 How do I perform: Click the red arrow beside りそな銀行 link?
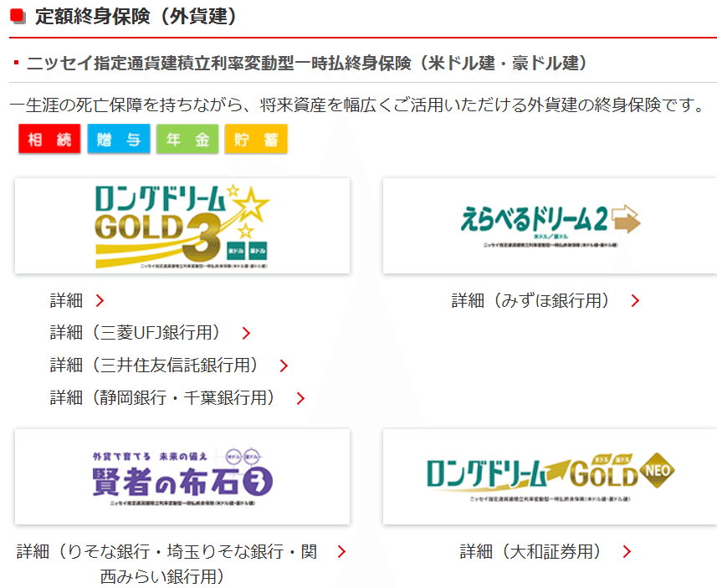tap(341, 552)
